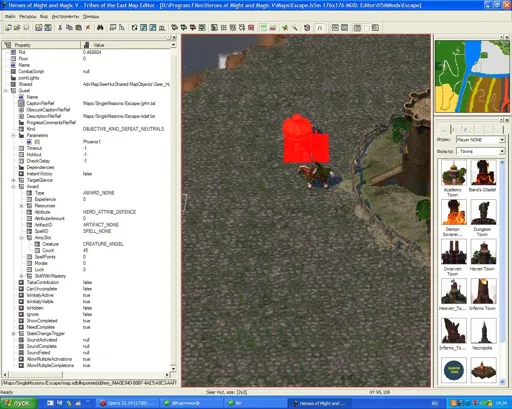Click the scissors cut icon in toolbar
512x409 pixels.
point(60,28)
